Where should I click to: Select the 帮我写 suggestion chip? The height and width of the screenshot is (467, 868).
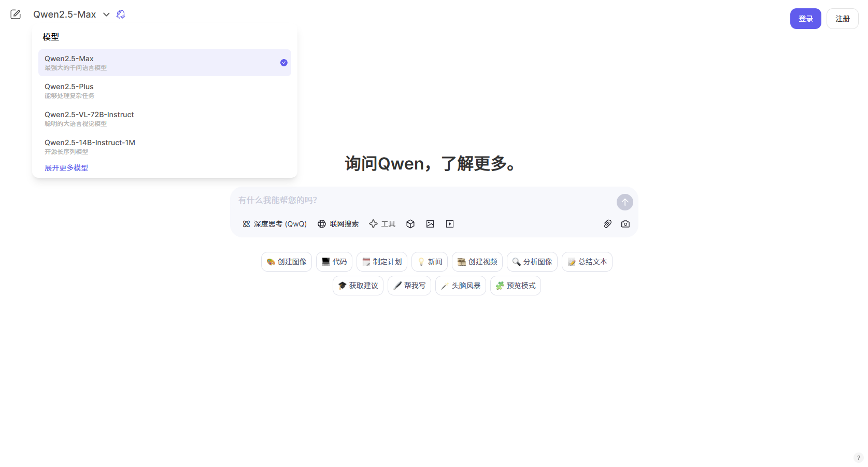pos(409,286)
